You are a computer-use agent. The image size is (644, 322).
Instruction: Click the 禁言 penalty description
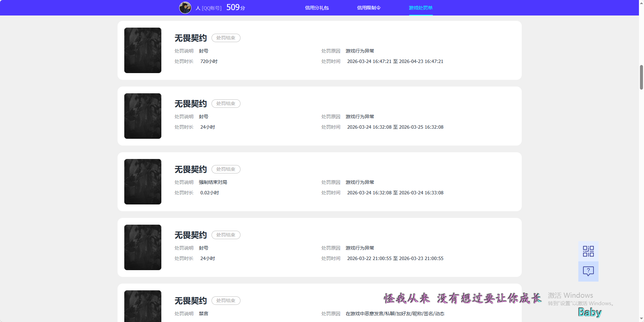click(203, 314)
